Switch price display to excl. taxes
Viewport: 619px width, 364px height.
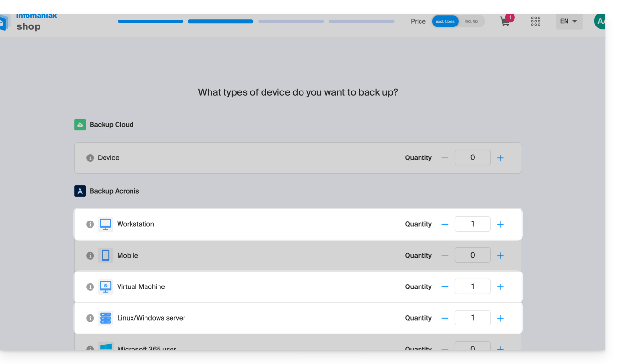pos(445,21)
